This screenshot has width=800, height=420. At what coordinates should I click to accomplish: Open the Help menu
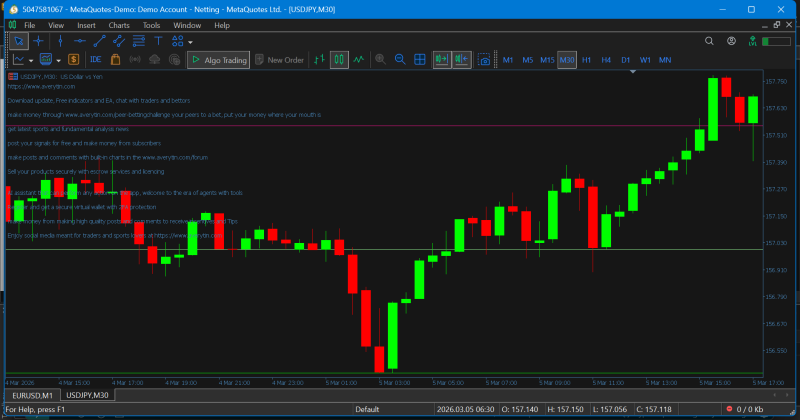pyautogui.click(x=222, y=25)
